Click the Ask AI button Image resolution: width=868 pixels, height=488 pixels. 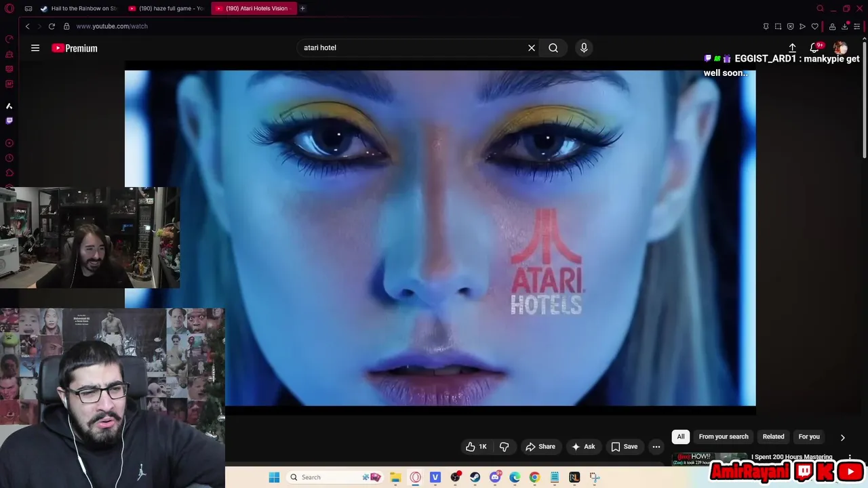(583, 447)
